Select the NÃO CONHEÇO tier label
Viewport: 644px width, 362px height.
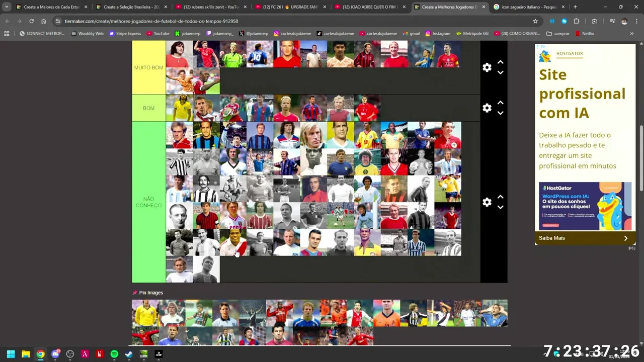click(x=148, y=202)
